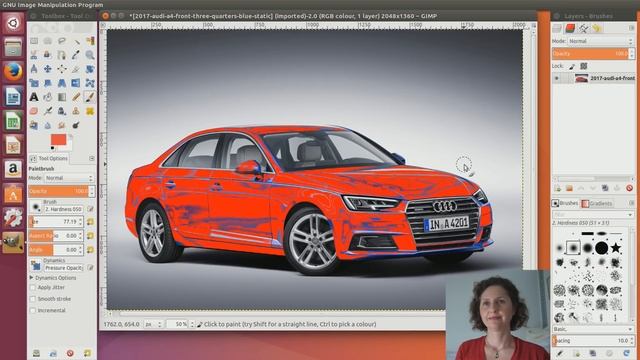640x360 pixels.
Task: Toggle Lock alpha channel icon in Layers
Action: (584, 66)
